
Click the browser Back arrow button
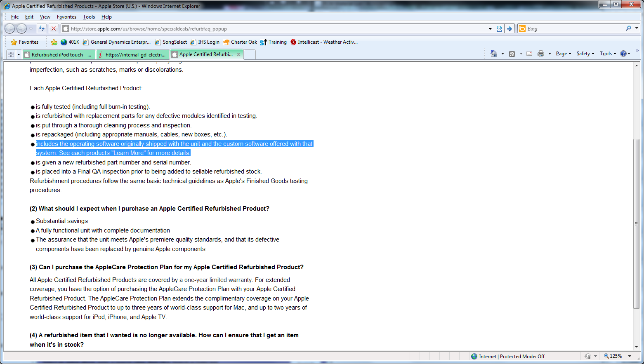tap(10, 28)
